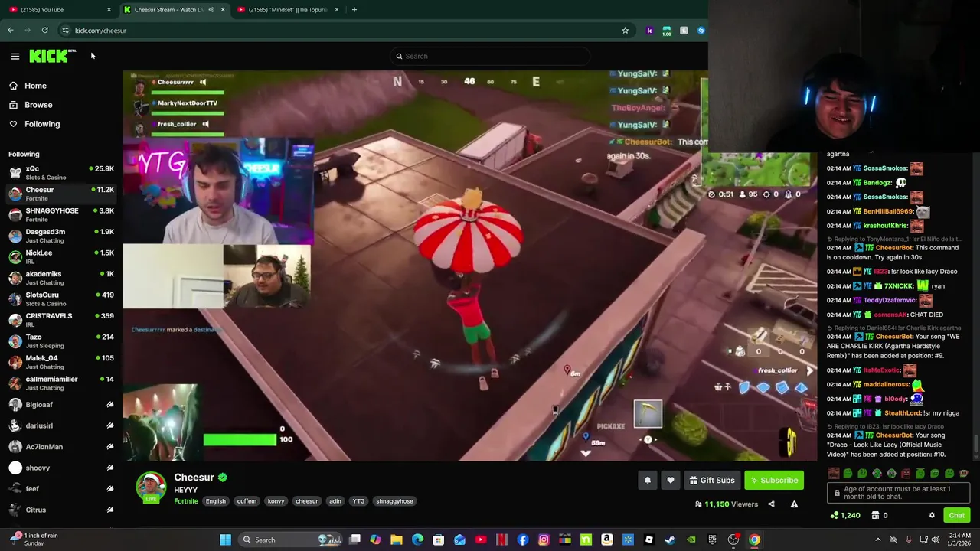This screenshot has width=980, height=551.
Task: Mute the Cheesur Stream tab audio
Action: point(211,10)
